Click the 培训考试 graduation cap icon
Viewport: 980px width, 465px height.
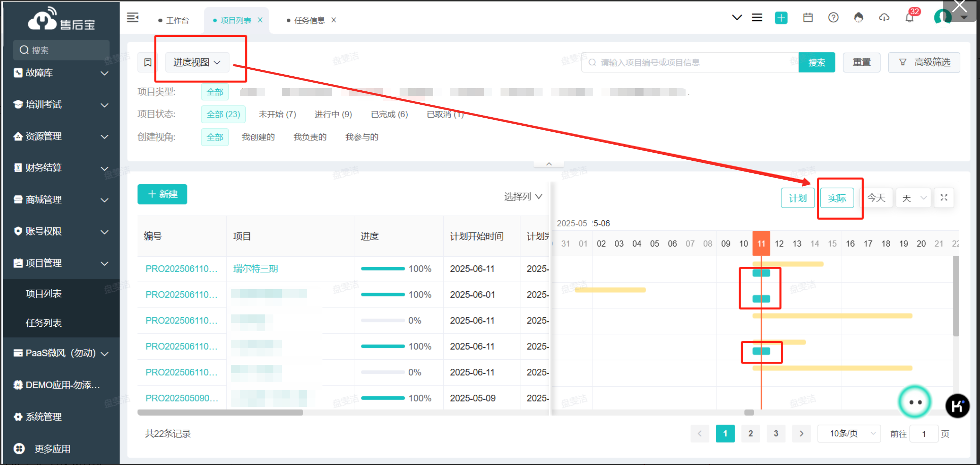[18, 104]
